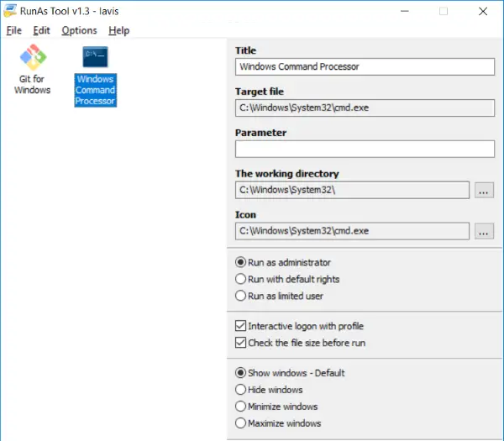Toggle Check the file size before run

300,343
